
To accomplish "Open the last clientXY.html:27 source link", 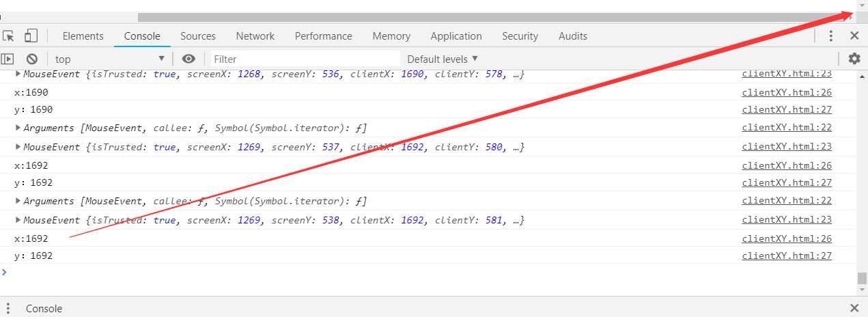I will point(787,256).
